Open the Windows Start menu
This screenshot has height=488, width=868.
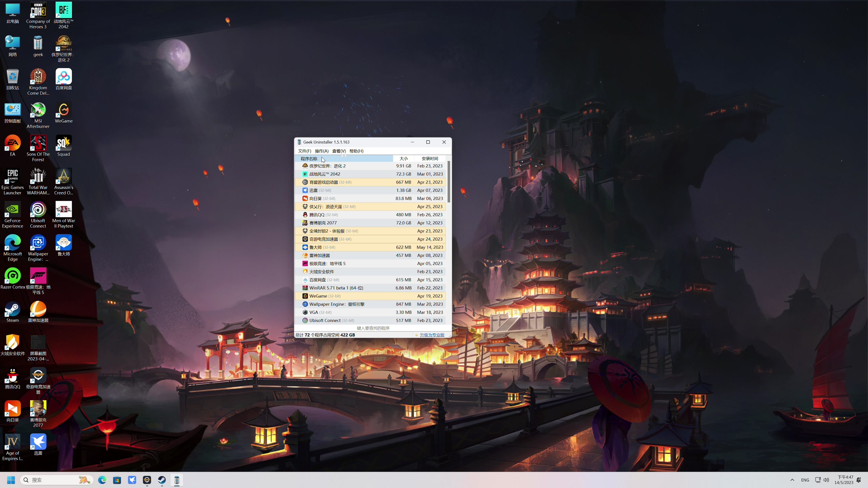pos(11,480)
